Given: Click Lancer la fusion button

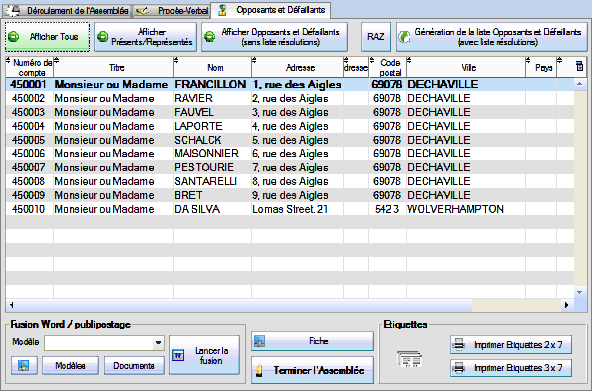Looking at the screenshot, I should click(204, 355).
